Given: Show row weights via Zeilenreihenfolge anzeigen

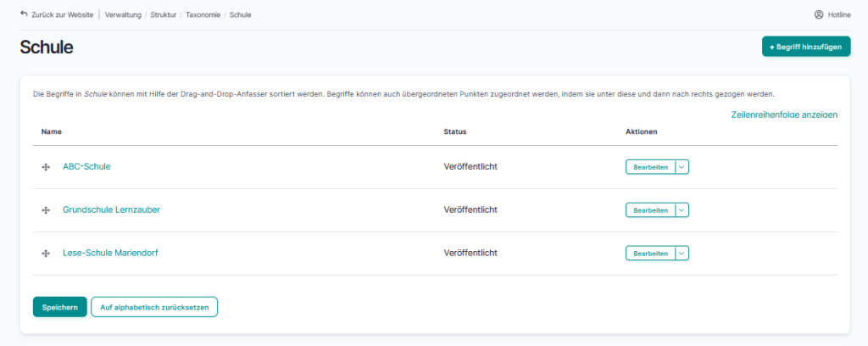Looking at the screenshot, I should (x=784, y=114).
